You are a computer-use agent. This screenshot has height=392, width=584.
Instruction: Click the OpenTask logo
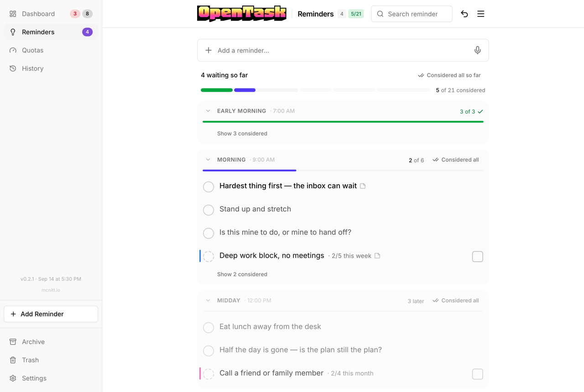(242, 14)
